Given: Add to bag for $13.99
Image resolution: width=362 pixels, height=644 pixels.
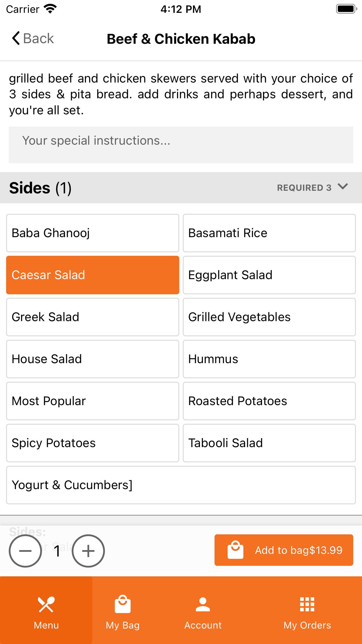Looking at the screenshot, I should point(284,550).
